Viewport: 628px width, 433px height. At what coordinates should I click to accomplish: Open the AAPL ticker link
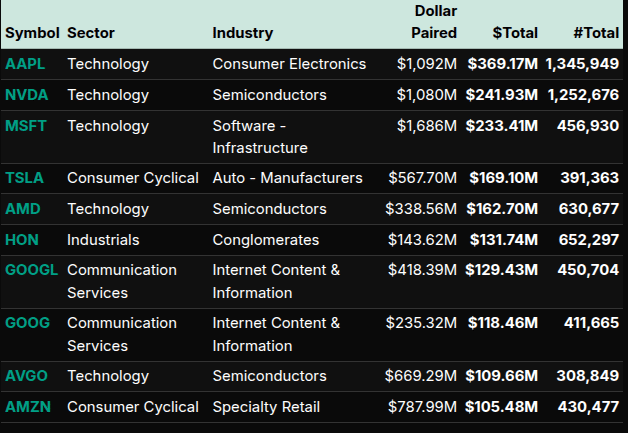(24, 64)
